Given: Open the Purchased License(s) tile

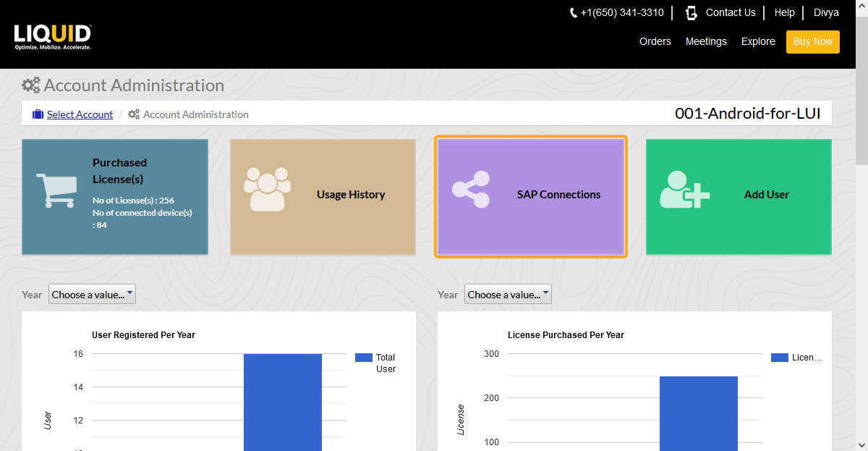Looking at the screenshot, I should pyautogui.click(x=115, y=197).
